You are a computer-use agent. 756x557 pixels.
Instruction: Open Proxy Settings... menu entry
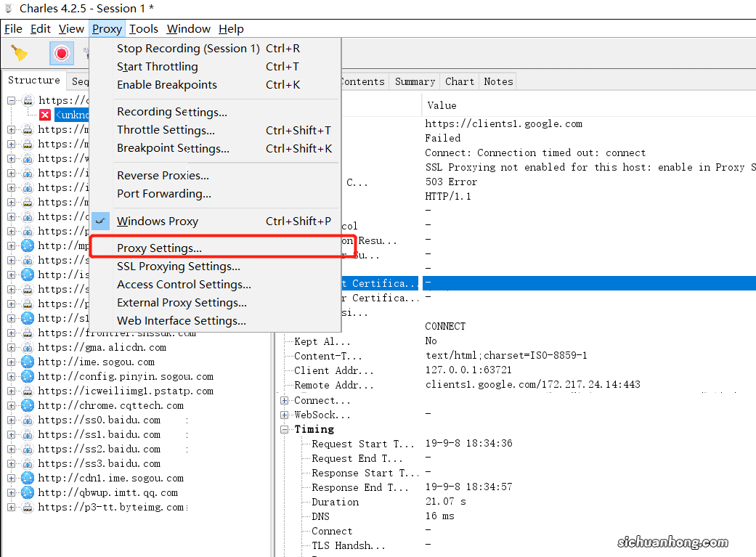coord(159,248)
